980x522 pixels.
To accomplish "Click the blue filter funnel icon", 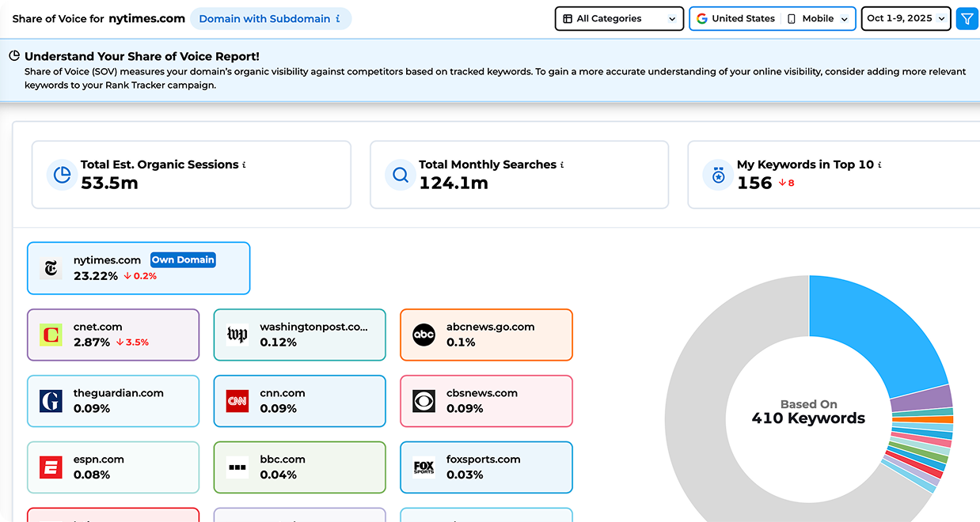I will click(967, 19).
